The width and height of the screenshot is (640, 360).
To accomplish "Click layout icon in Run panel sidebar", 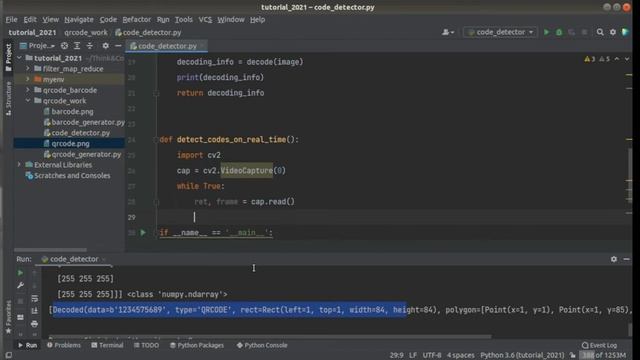I will tap(20, 318).
